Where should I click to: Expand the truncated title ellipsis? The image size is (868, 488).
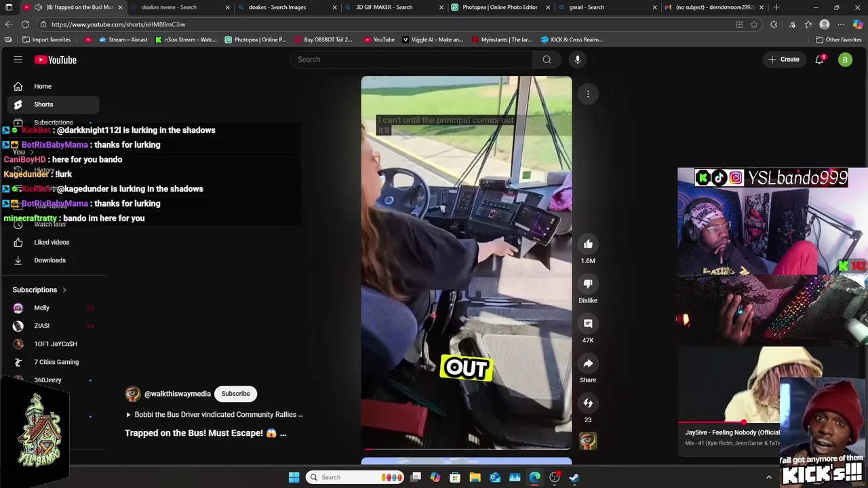click(x=283, y=433)
